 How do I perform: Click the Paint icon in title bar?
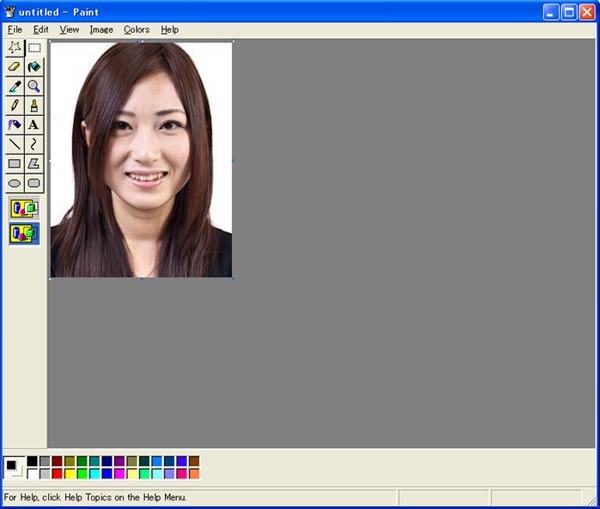10,11
